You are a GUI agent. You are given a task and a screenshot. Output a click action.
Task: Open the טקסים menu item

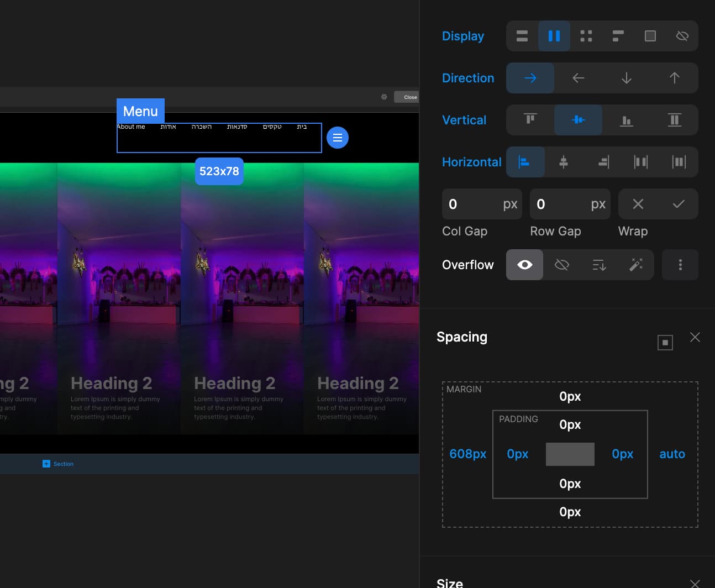[272, 127]
